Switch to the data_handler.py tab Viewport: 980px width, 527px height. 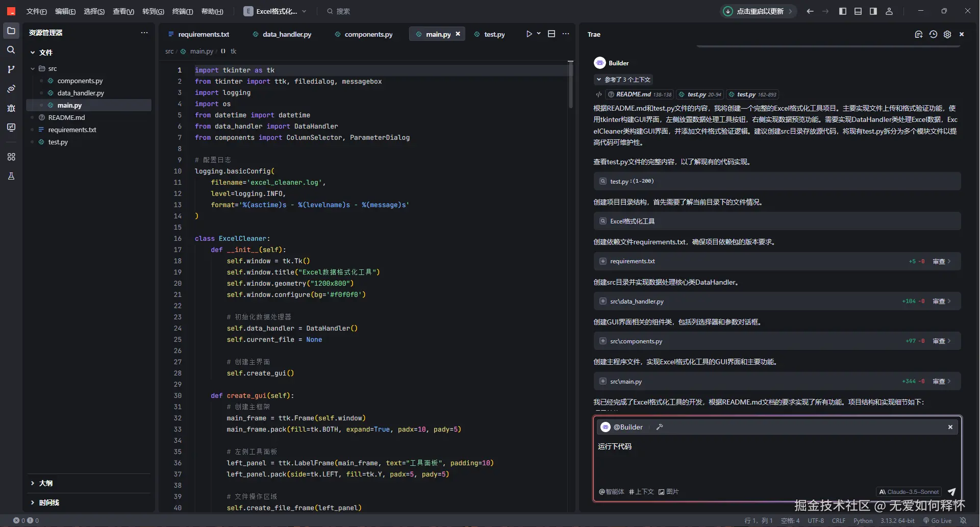coord(287,35)
